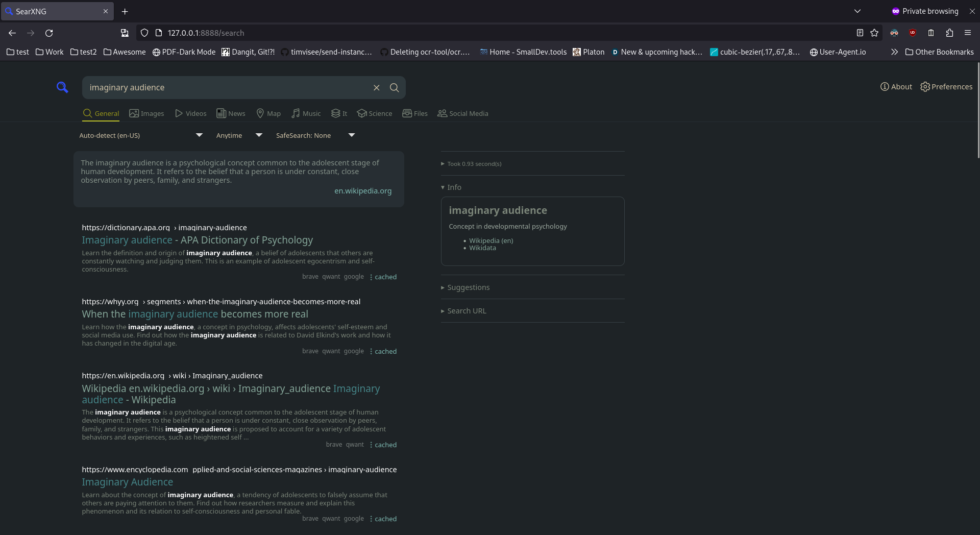
Task: Open the delete/trash extension icon in toolbar
Action: coord(931,33)
